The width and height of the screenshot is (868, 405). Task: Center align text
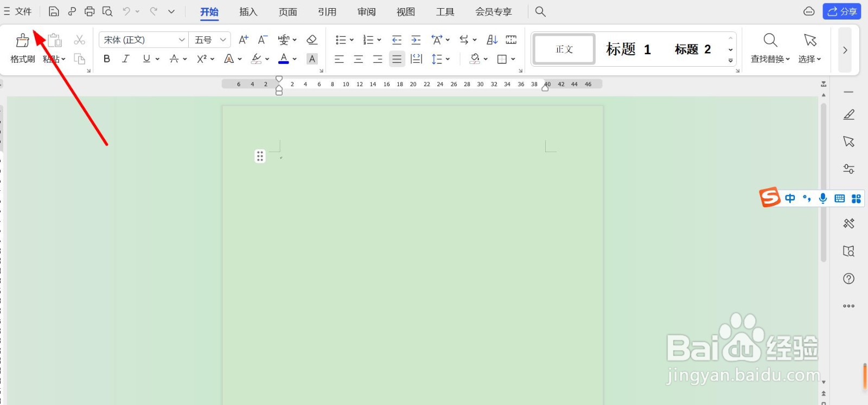[x=359, y=59]
